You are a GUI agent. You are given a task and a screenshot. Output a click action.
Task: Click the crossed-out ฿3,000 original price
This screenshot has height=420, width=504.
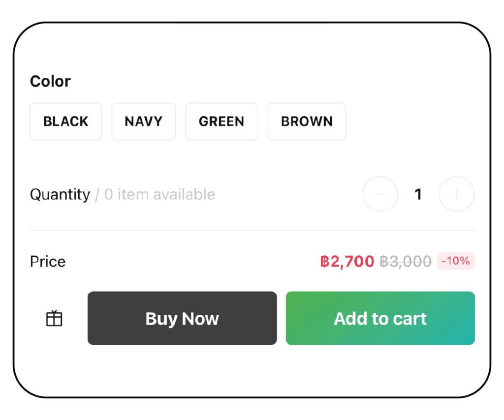point(406,262)
